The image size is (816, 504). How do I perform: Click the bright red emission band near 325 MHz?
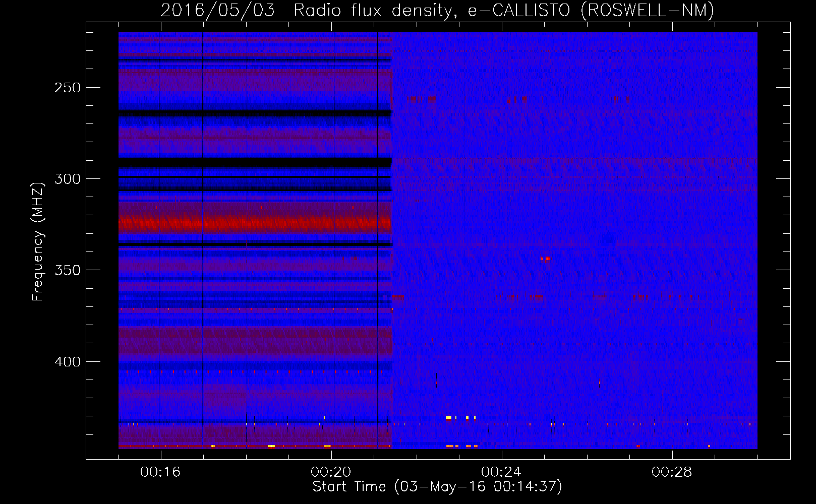pyautogui.click(x=255, y=223)
